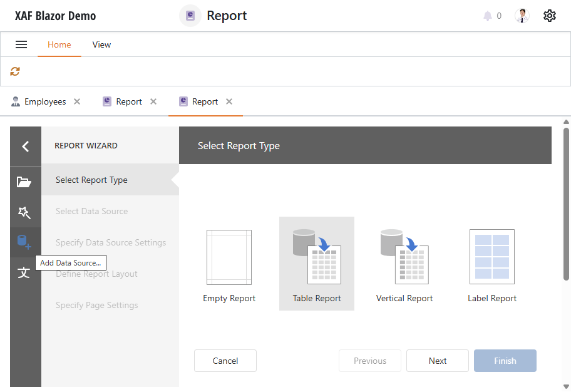Click the Cancel button
Viewport: 571px width, 392px height.
click(x=225, y=361)
